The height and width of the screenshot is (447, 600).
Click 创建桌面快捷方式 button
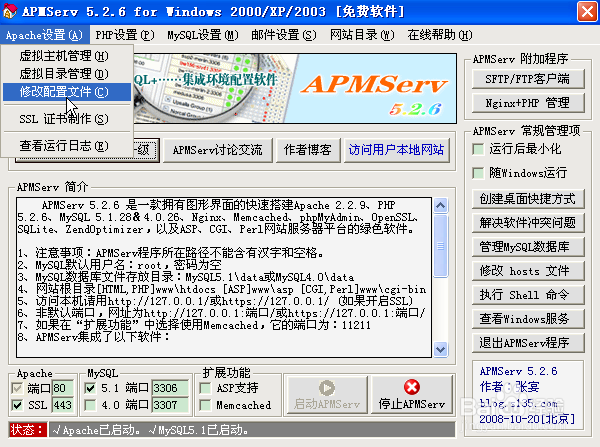pyautogui.click(x=528, y=199)
